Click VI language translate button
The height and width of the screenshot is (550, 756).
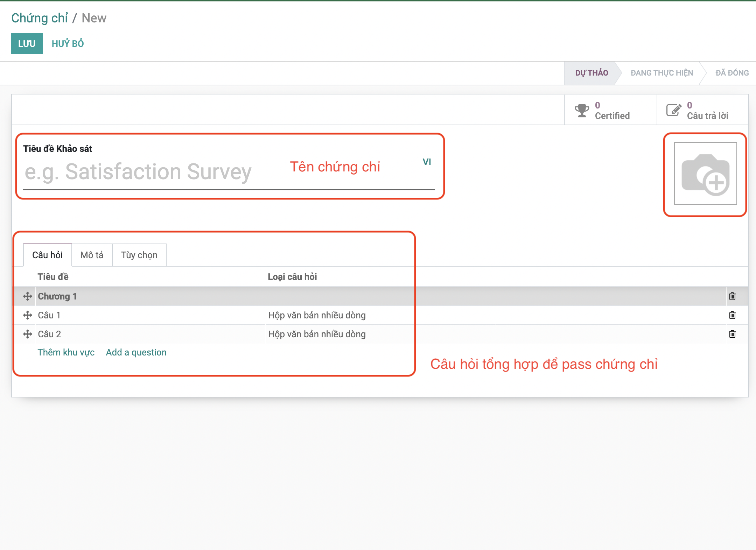pyautogui.click(x=426, y=162)
